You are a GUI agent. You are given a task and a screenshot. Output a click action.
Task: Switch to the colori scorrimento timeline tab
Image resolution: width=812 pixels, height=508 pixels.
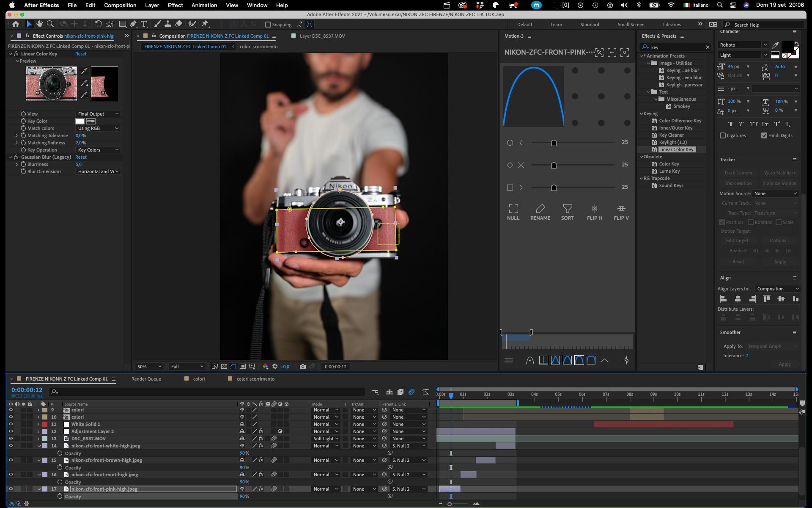point(255,379)
